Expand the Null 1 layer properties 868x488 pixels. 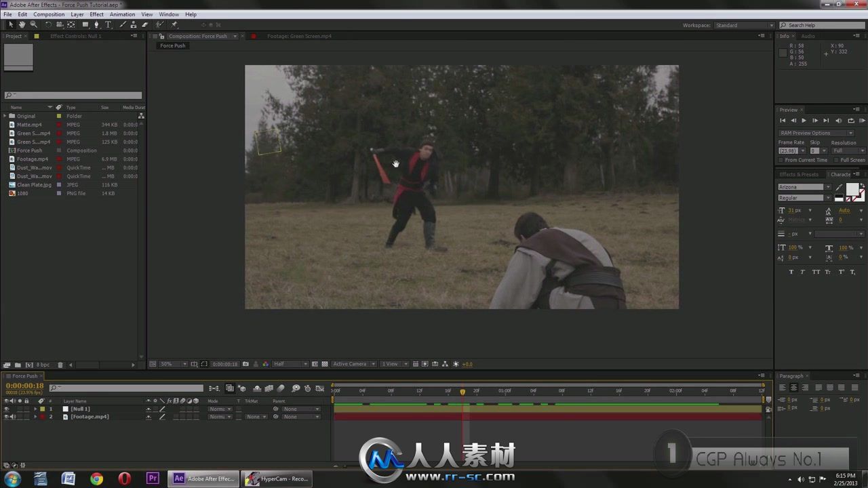coord(35,409)
